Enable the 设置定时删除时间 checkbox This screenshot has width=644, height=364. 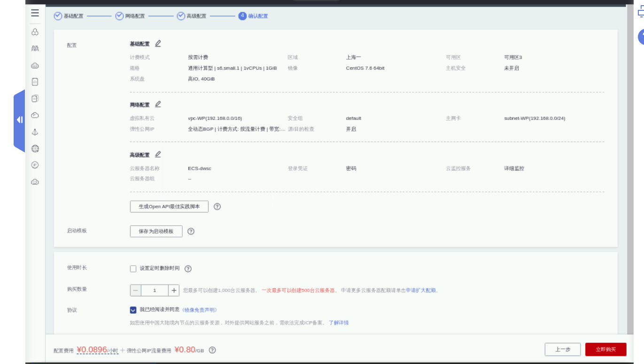133,269
